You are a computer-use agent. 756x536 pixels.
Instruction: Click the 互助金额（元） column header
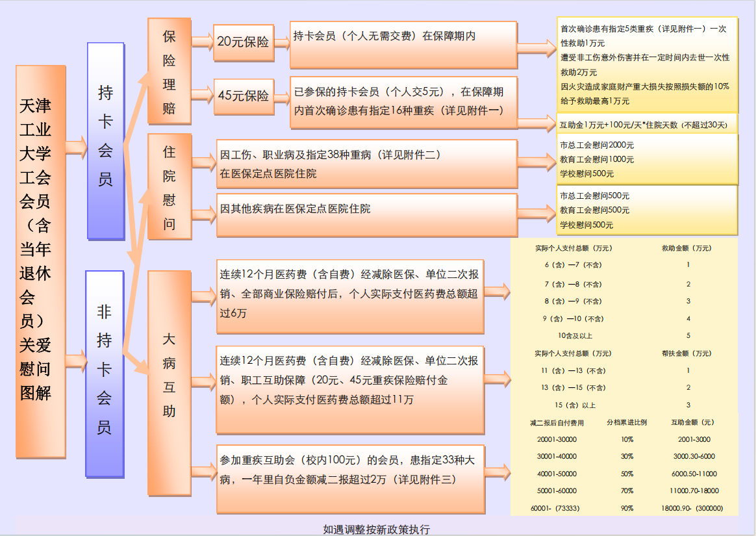coord(693,422)
